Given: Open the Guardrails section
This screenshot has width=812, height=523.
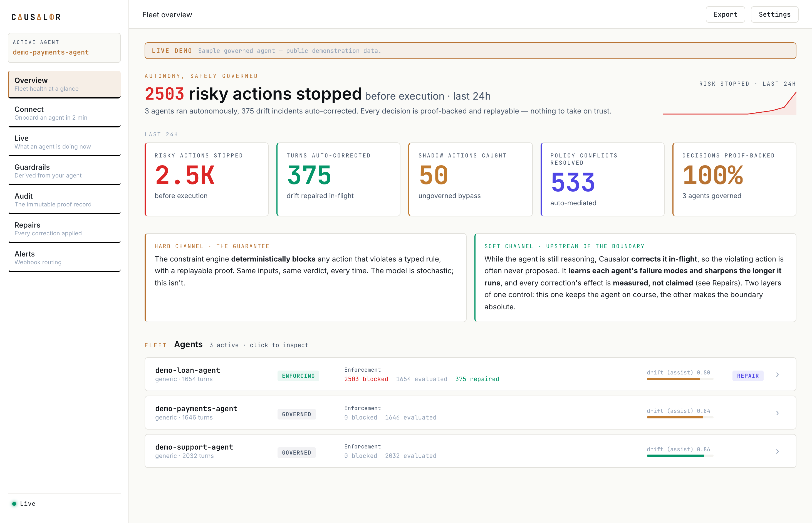Looking at the screenshot, I should pos(64,171).
